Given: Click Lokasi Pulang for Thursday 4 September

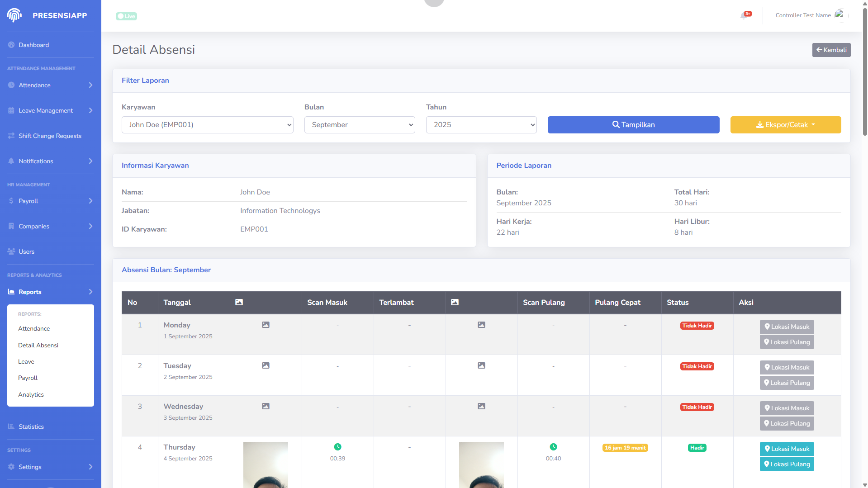Looking at the screenshot, I should tap(787, 464).
